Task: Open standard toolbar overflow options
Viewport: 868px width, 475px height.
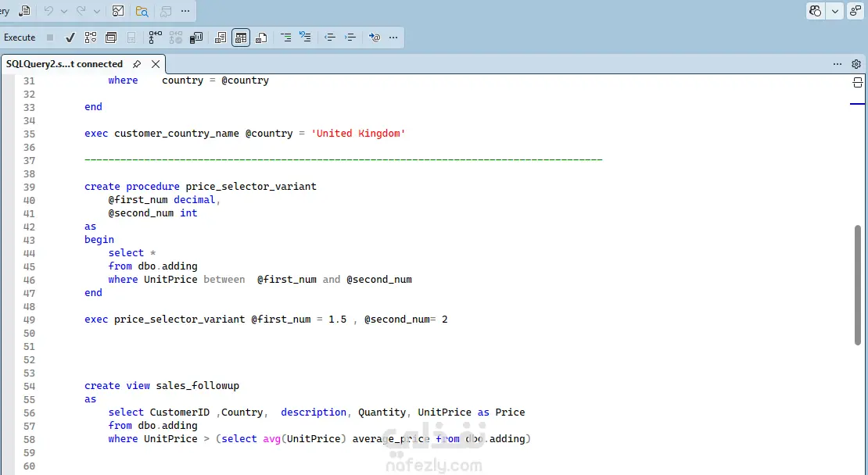Action: pyautogui.click(x=185, y=11)
